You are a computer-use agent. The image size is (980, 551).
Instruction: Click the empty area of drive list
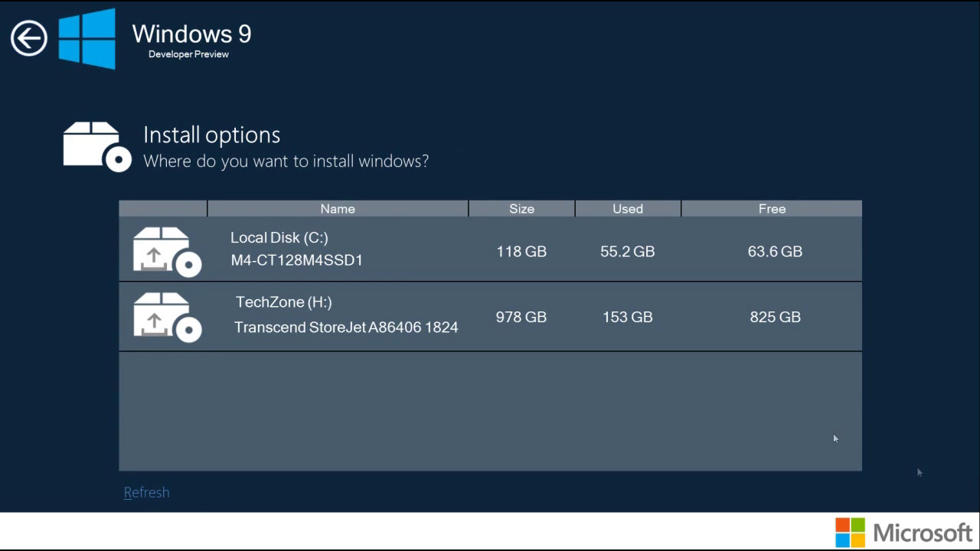pyautogui.click(x=490, y=411)
